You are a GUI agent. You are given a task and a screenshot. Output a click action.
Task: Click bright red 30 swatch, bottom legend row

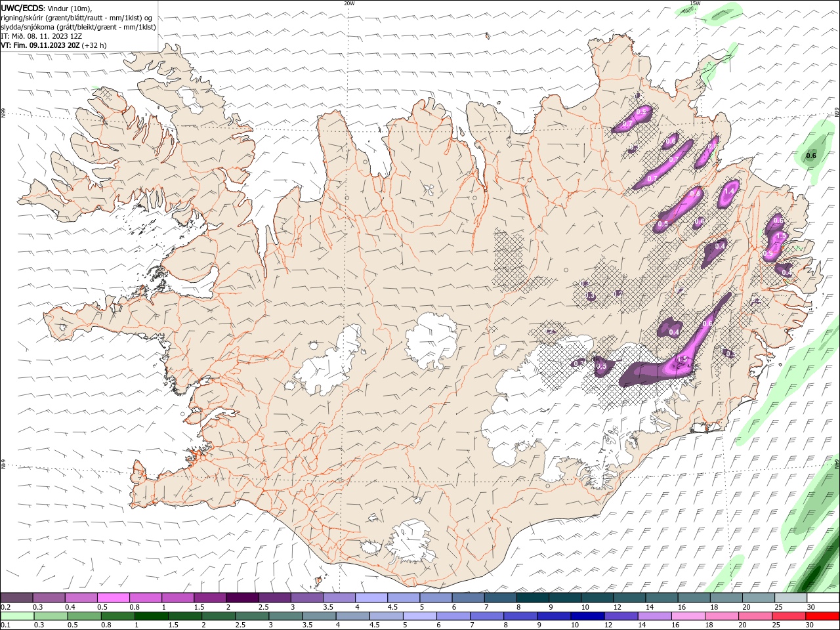pos(822,616)
